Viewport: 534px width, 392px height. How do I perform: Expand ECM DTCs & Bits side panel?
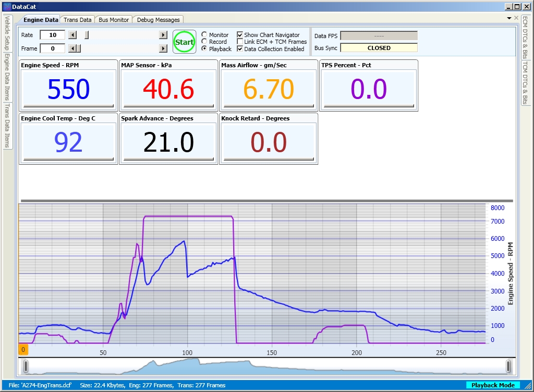tap(525, 37)
